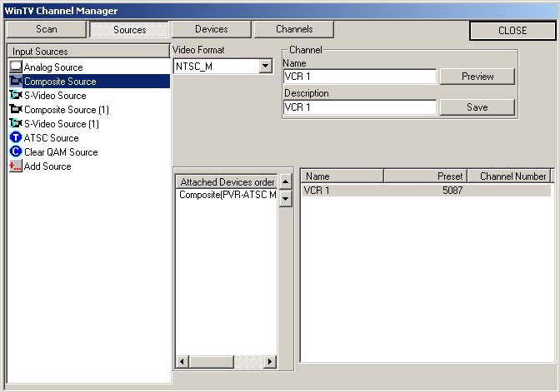Switch to the Devices tab
Viewport: 560px width, 392px height.
(x=212, y=29)
